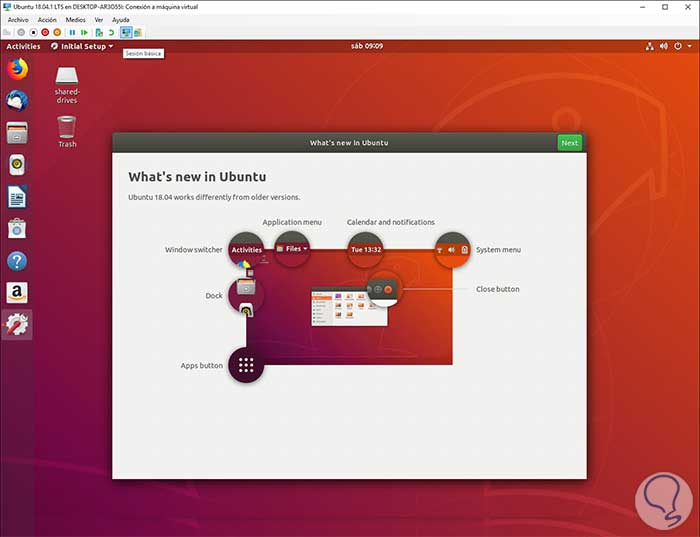Click the last toolbar icon right of Sesión básica
The image size is (700, 537).
click(x=138, y=32)
